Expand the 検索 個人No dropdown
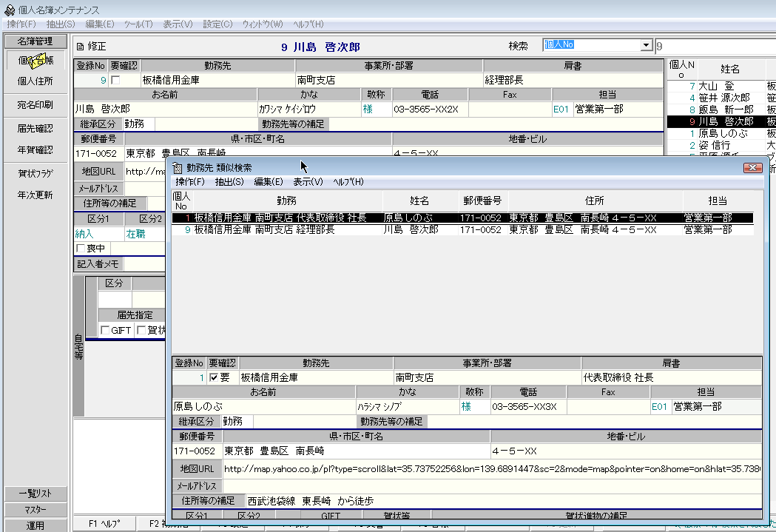 [x=647, y=46]
